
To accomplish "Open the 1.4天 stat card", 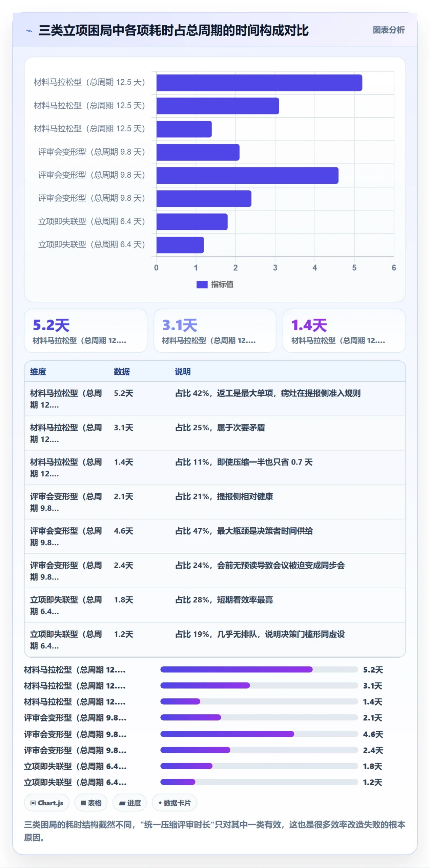I will pyautogui.click(x=344, y=331).
